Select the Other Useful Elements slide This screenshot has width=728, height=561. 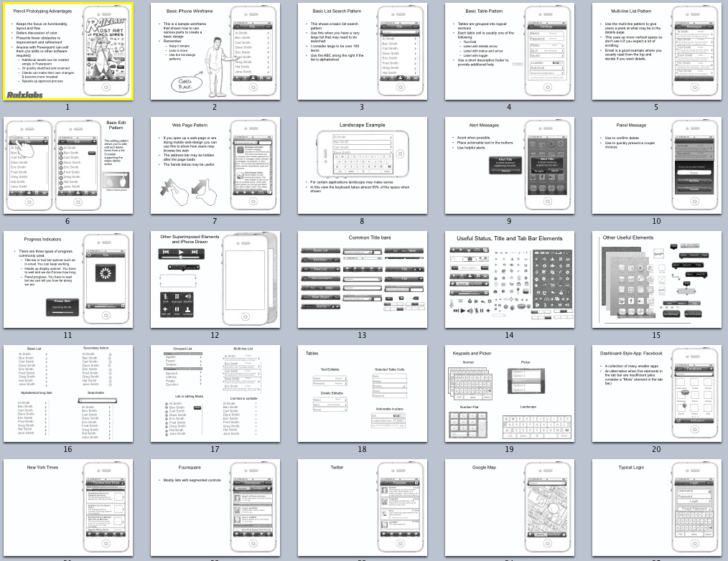tap(657, 279)
